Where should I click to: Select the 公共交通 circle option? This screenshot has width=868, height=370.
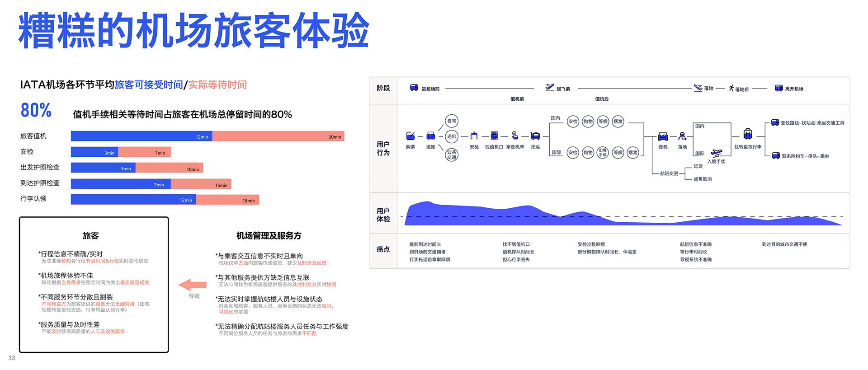[x=451, y=155]
